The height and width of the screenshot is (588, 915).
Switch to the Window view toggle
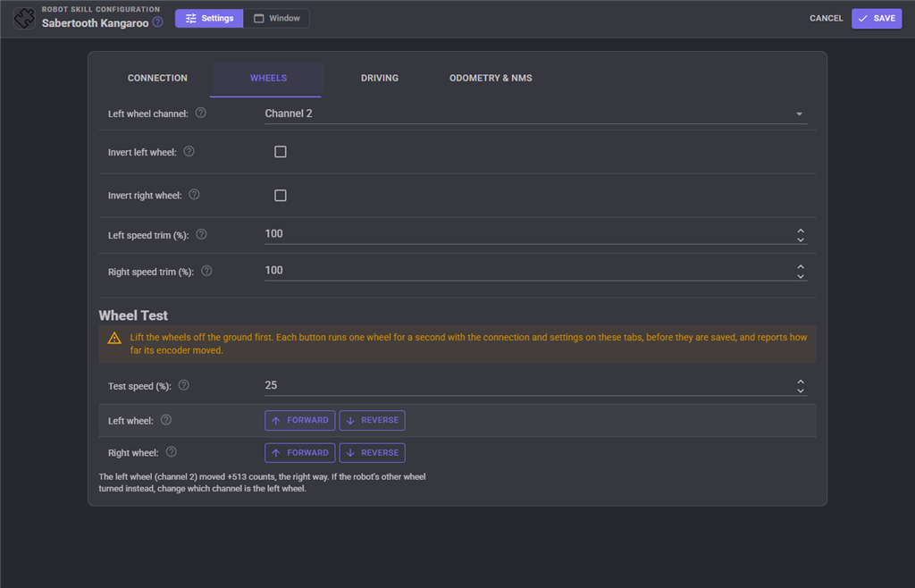(277, 19)
